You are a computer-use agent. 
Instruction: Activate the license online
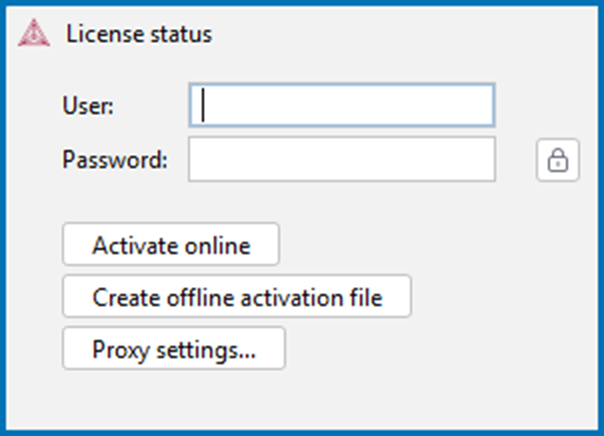pyautogui.click(x=171, y=244)
